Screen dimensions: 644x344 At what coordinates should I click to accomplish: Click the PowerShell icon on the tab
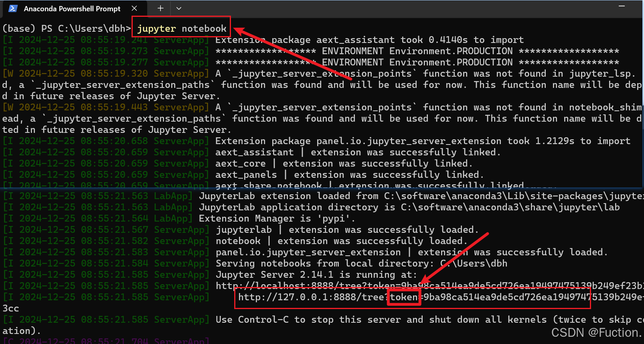[13, 8]
